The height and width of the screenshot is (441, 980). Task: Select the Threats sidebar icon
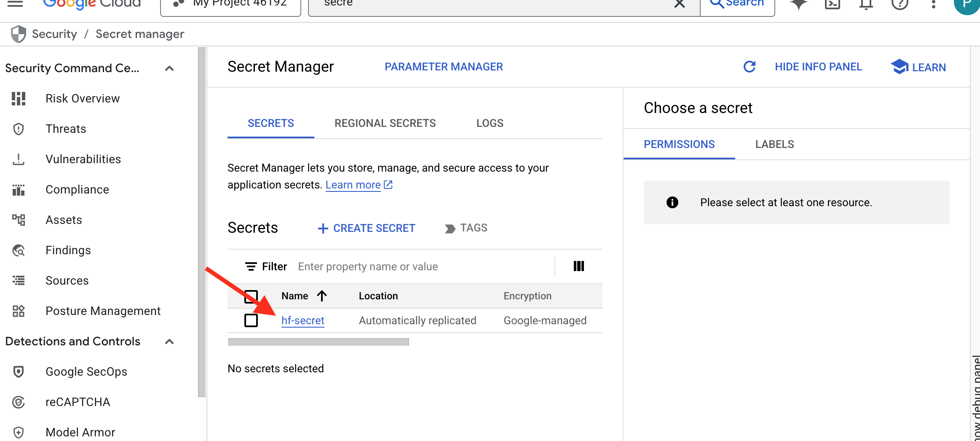coord(19,129)
